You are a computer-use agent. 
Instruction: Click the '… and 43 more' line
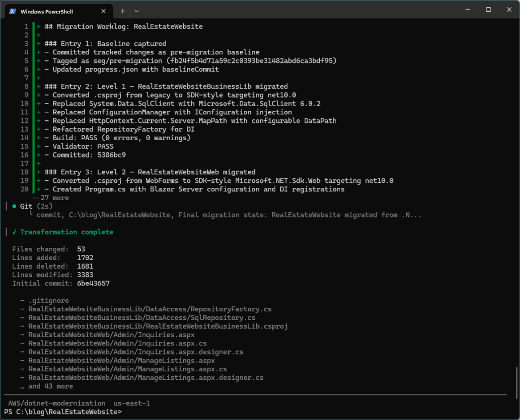(46, 386)
